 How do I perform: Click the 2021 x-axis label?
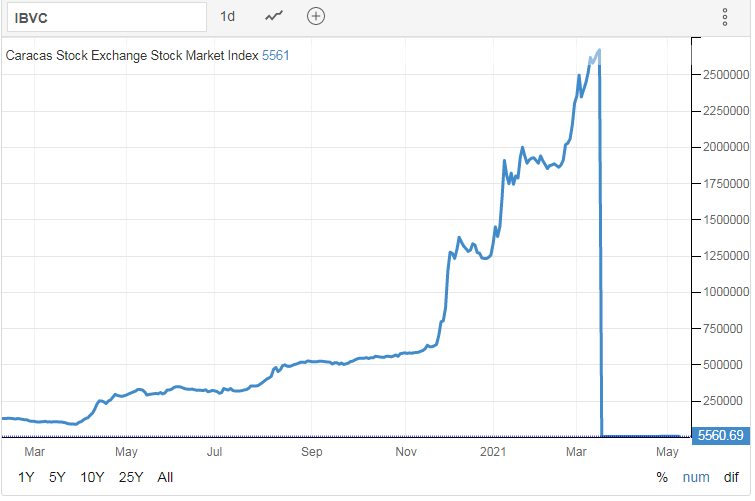[493, 452]
